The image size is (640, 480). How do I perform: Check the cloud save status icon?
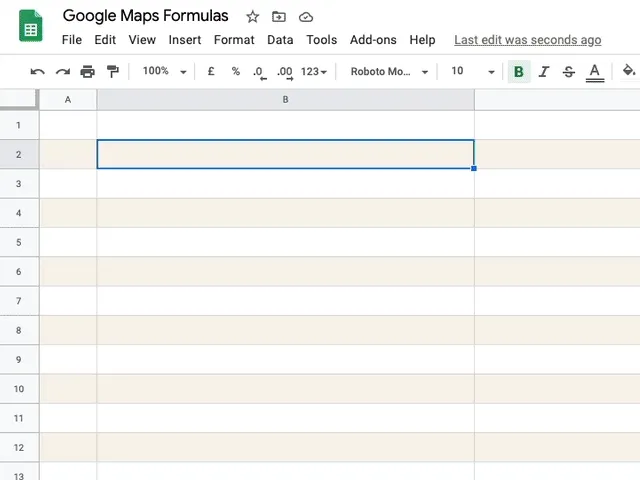click(x=306, y=17)
